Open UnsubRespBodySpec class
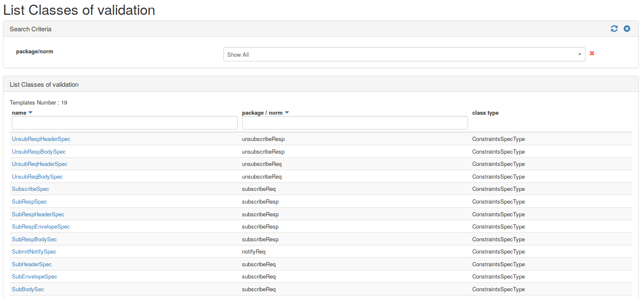The height and width of the screenshot is (298, 644). (39, 152)
